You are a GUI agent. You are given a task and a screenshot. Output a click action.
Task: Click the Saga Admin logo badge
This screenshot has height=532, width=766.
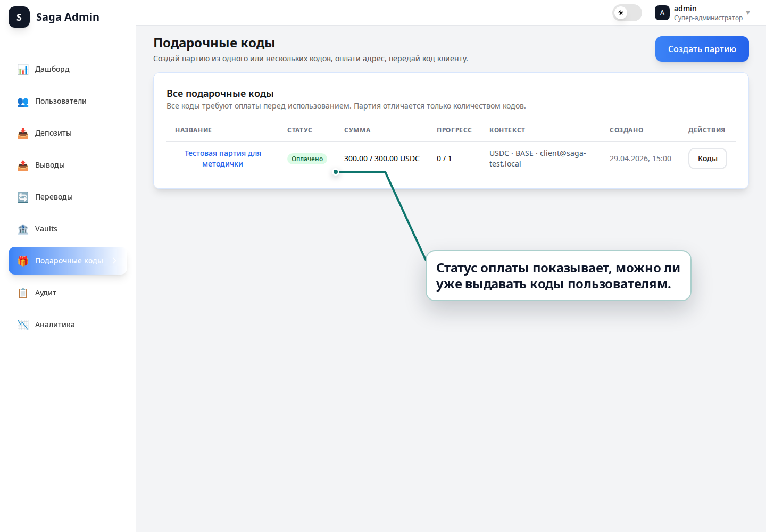click(19, 17)
